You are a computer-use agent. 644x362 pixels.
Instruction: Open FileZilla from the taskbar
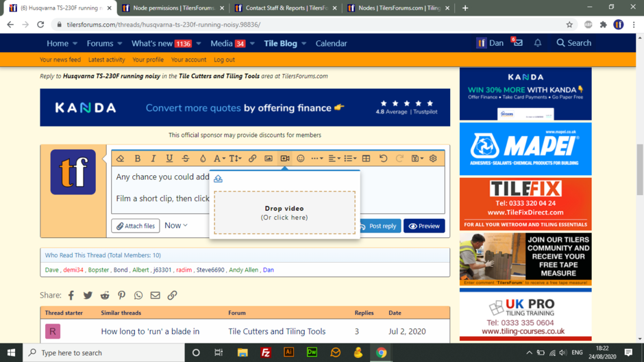(266, 352)
